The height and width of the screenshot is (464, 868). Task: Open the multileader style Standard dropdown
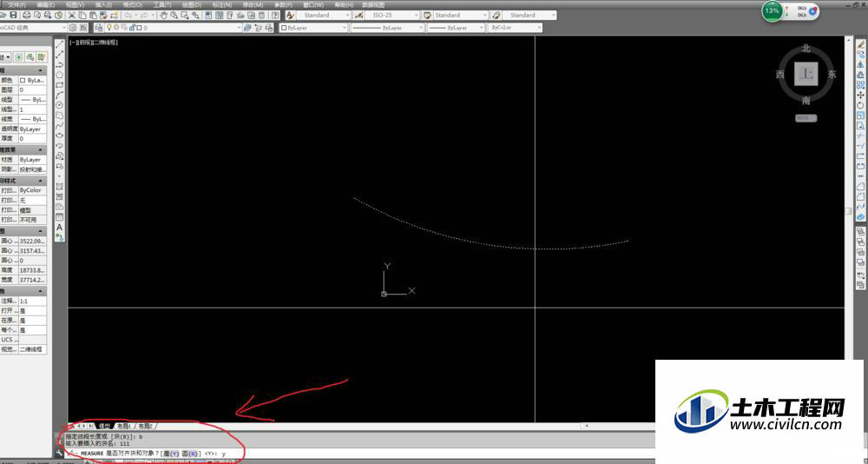tap(529, 15)
